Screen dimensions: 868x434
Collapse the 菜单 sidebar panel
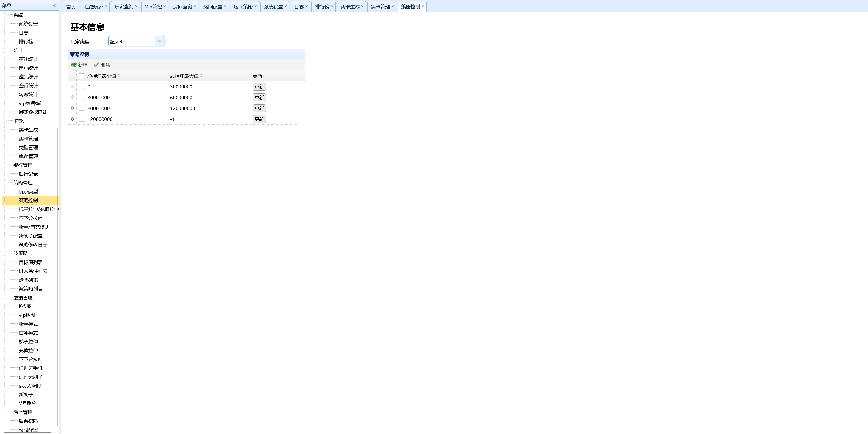coord(54,5)
